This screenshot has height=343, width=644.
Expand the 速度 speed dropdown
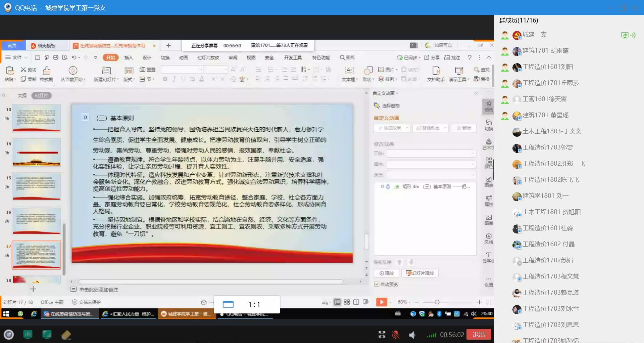[431, 175]
